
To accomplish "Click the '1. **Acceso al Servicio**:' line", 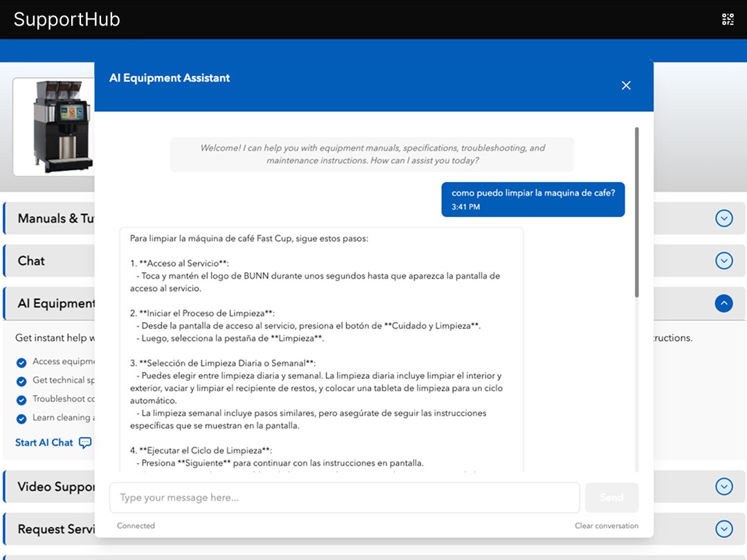I will [179, 263].
